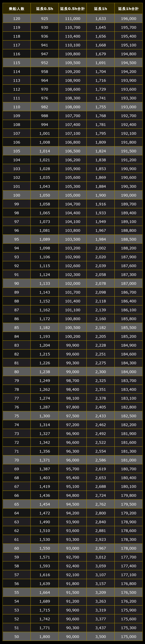Select the 1,800 cell in row 50
The height and width of the screenshot is (644, 145).
[45, 637]
